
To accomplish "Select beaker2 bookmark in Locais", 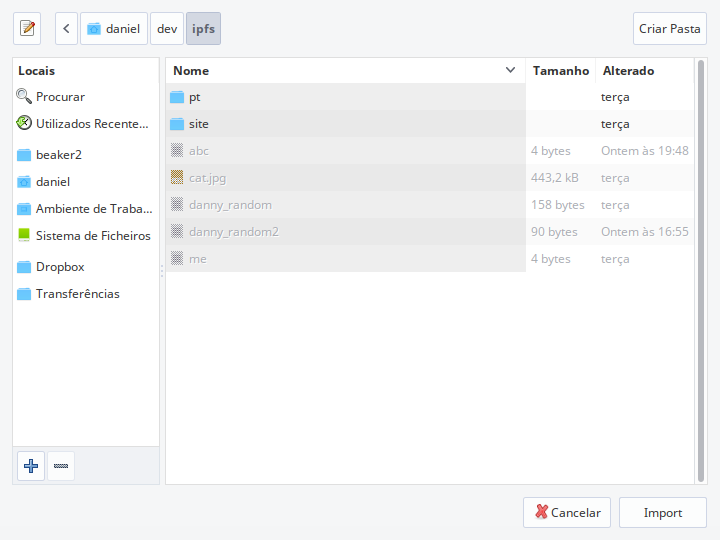I will click(86, 155).
